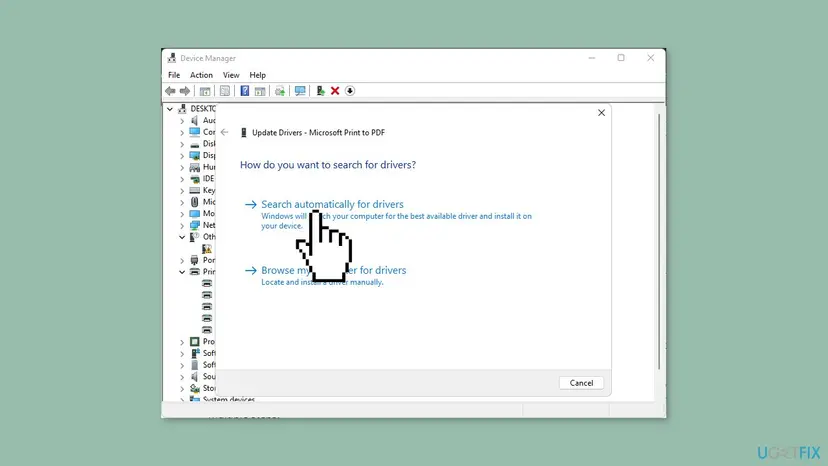Click the Update device driver toolbar icon
Screen dimensions: 828x466
(280, 91)
